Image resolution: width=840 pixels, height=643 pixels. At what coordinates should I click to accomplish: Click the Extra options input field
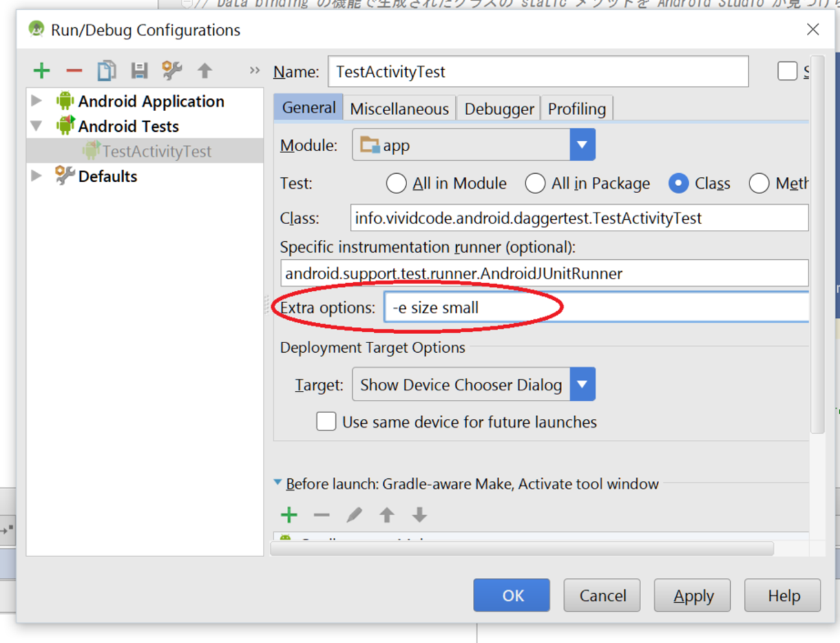pos(596,307)
